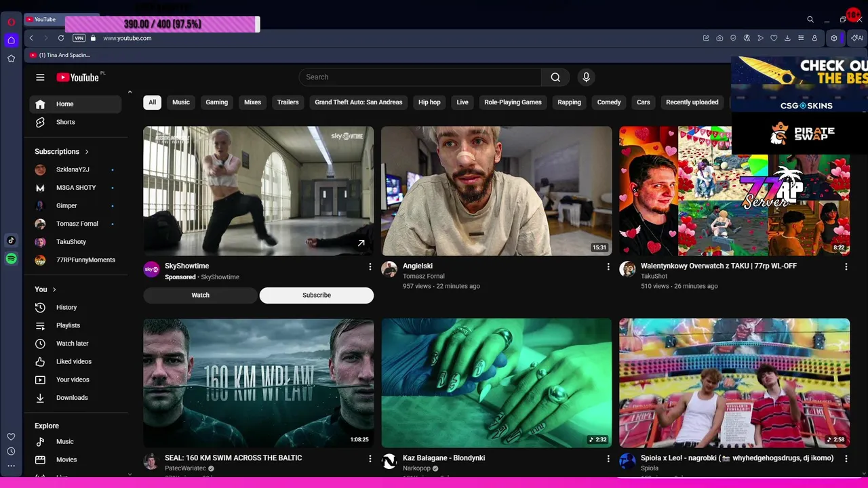This screenshot has width=868, height=488.
Task: Click the heart icon in the address bar
Action: (774, 38)
